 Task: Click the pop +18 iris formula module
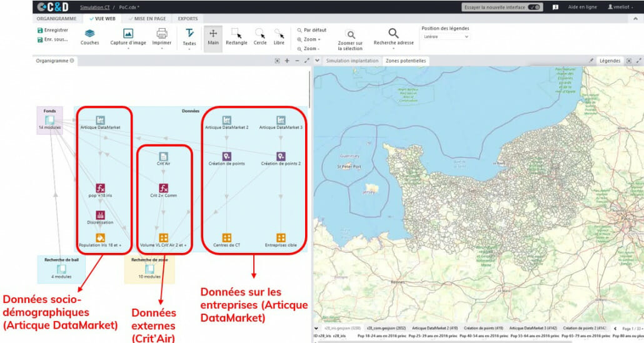click(100, 190)
